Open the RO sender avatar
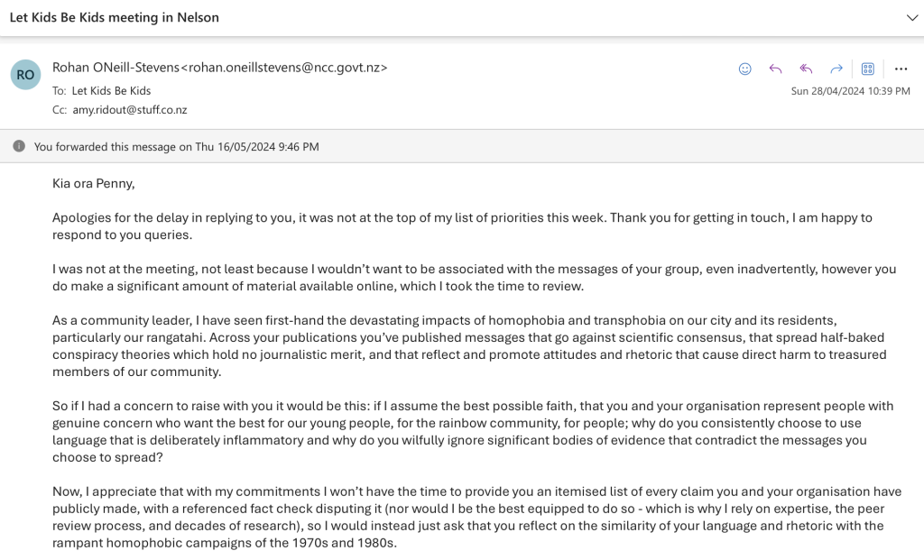 click(x=25, y=75)
